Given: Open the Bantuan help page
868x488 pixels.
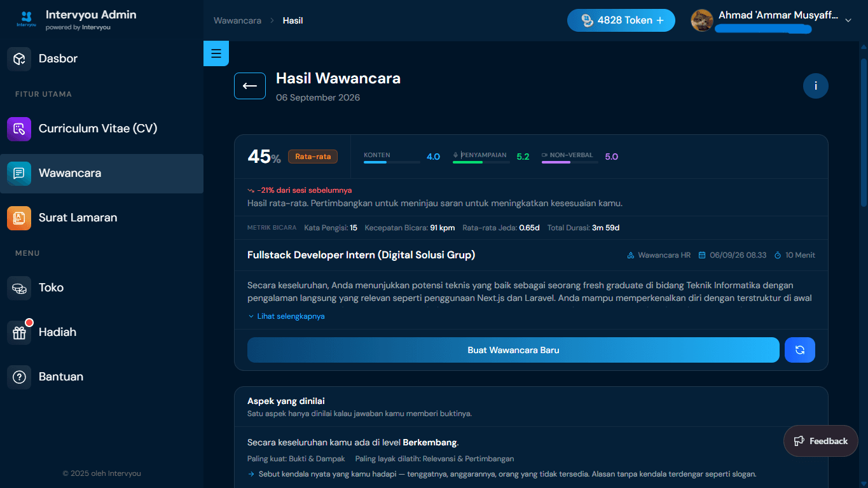Looking at the screenshot, I should [102, 377].
